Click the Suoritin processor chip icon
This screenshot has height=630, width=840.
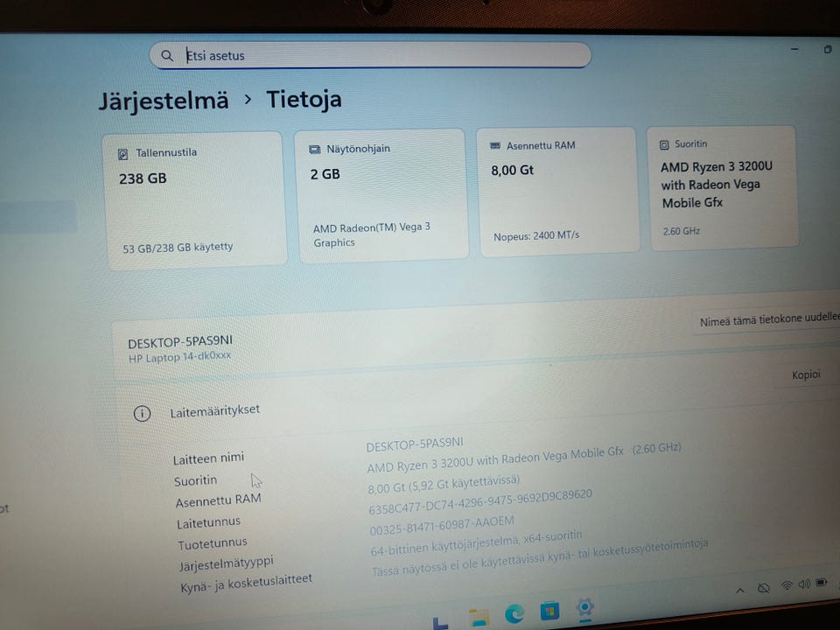click(664, 144)
